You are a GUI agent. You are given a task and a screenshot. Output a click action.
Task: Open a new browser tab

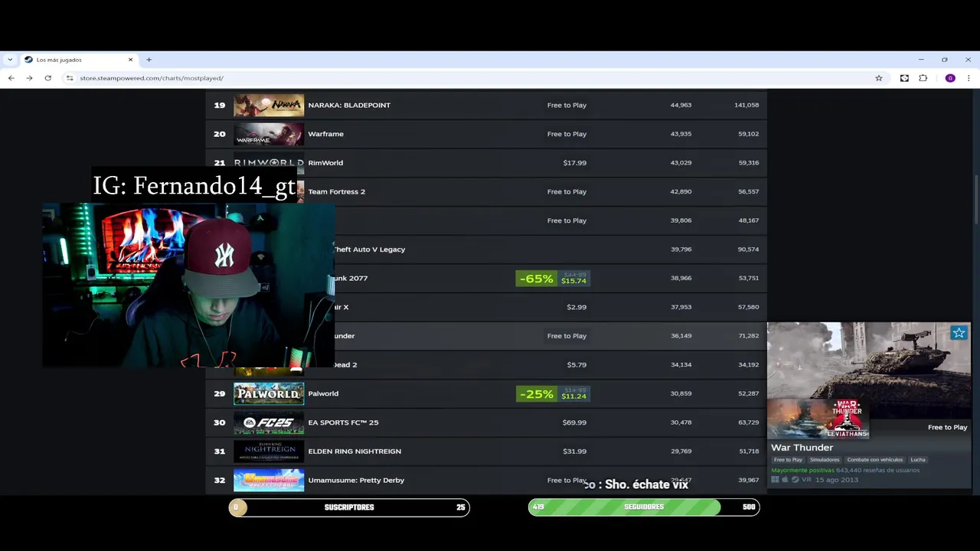(149, 60)
